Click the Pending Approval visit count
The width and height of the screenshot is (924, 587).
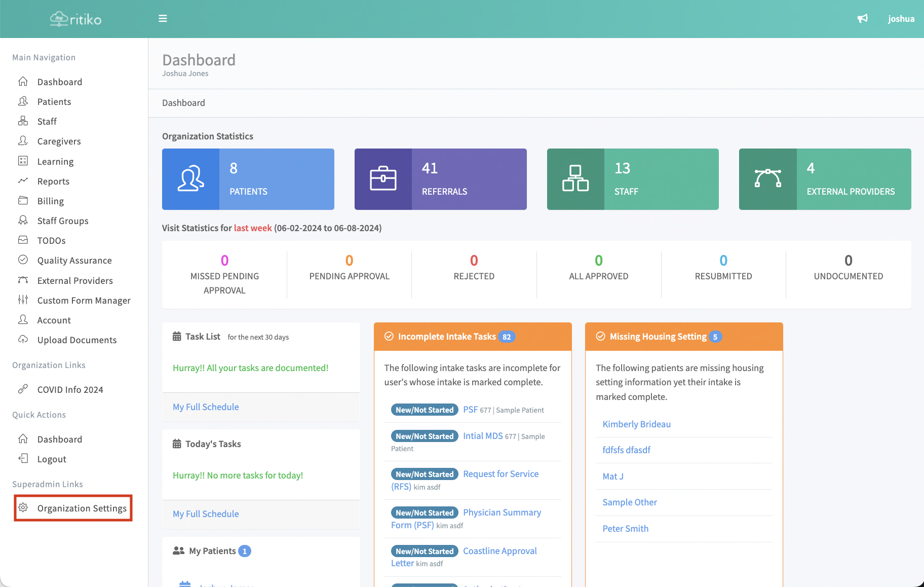[349, 261]
